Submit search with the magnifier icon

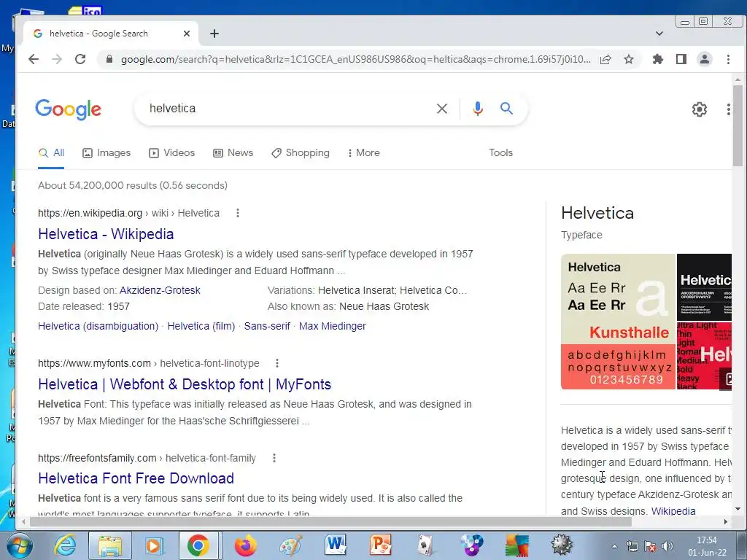(506, 109)
